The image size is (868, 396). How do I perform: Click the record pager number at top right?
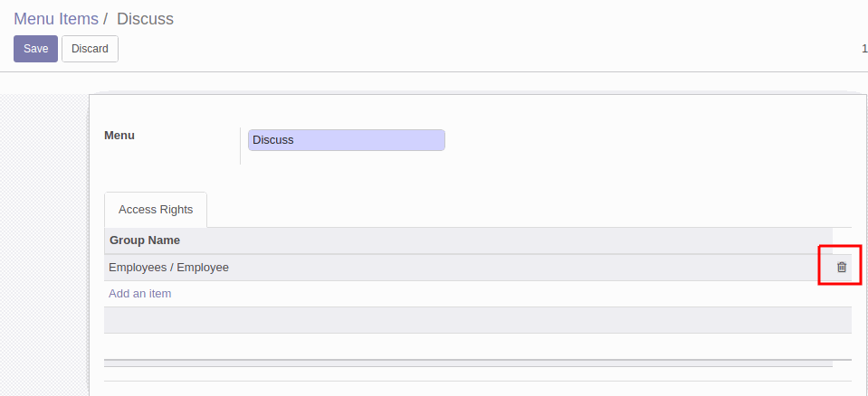point(864,49)
